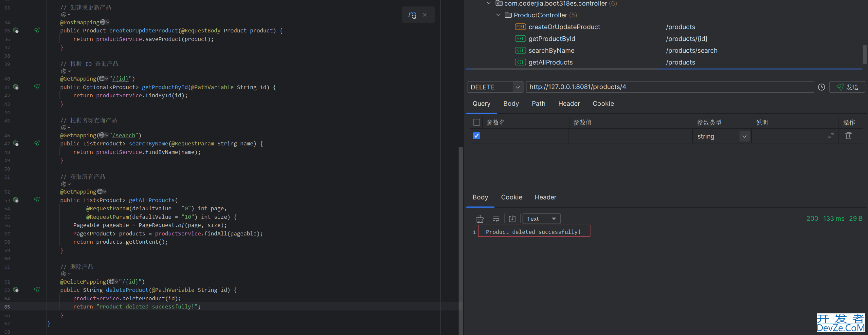Click the empty 参数名 cell
This screenshot has height=335, width=868.
point(525,136)
